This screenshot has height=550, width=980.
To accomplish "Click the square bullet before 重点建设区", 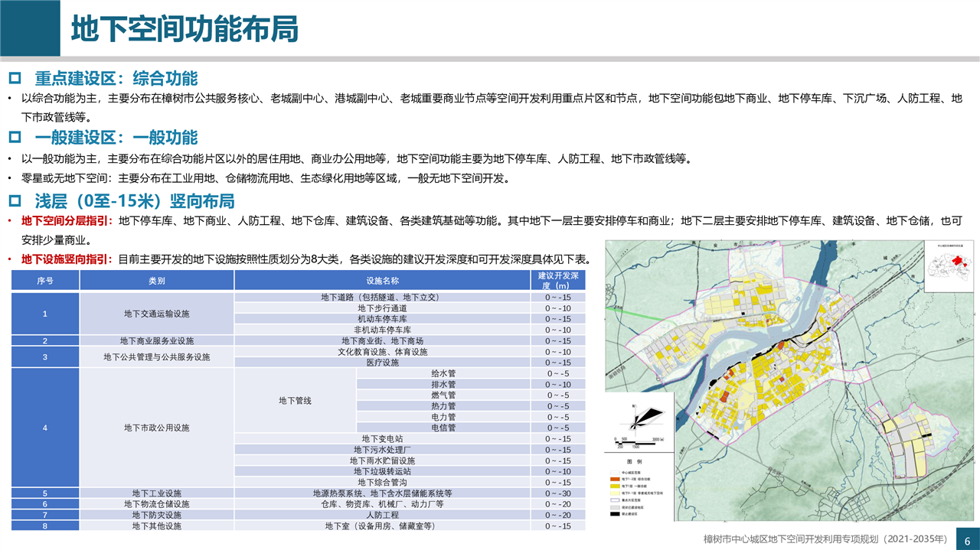I will 15,79.
